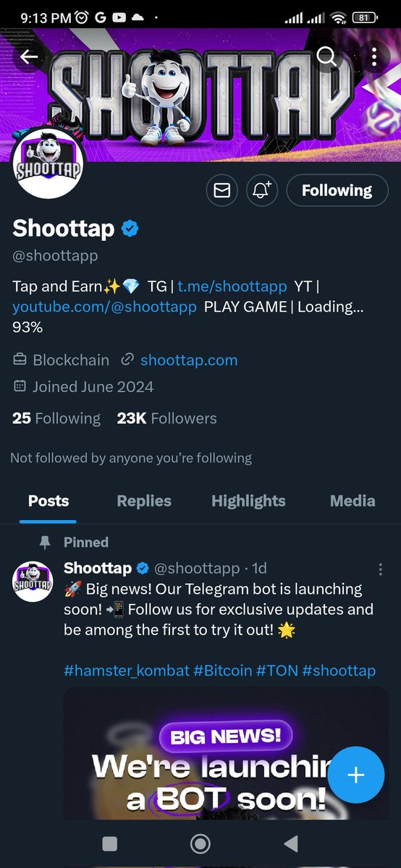401x868 pixels.
Task: Switch to the Media tab
Action: coord(353,501)
